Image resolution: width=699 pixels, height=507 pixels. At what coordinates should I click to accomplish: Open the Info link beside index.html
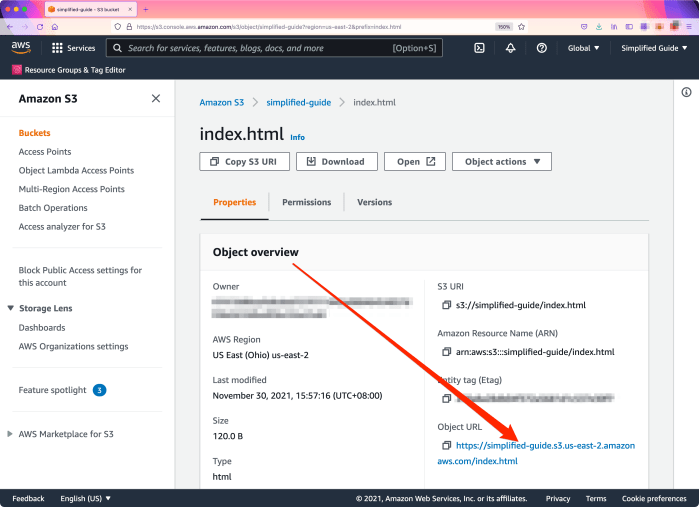click(x=297, y=137)
